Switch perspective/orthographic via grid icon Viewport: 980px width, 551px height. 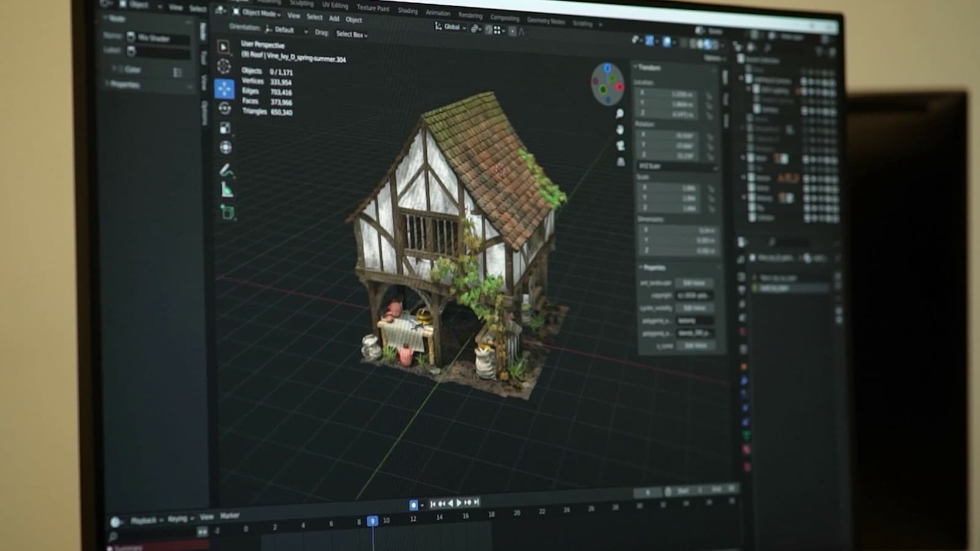point(621,162)
